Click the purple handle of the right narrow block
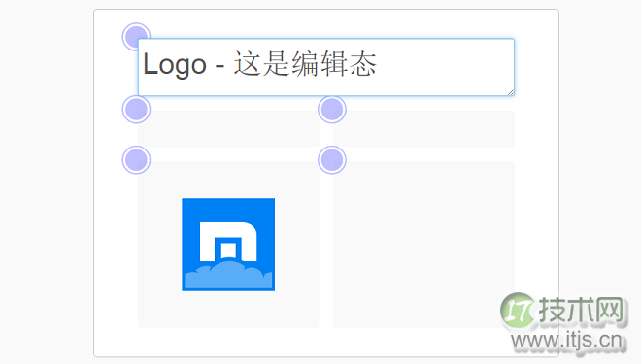Image resolution: width=641 pixels, height=364 pixels. point(332,110)
